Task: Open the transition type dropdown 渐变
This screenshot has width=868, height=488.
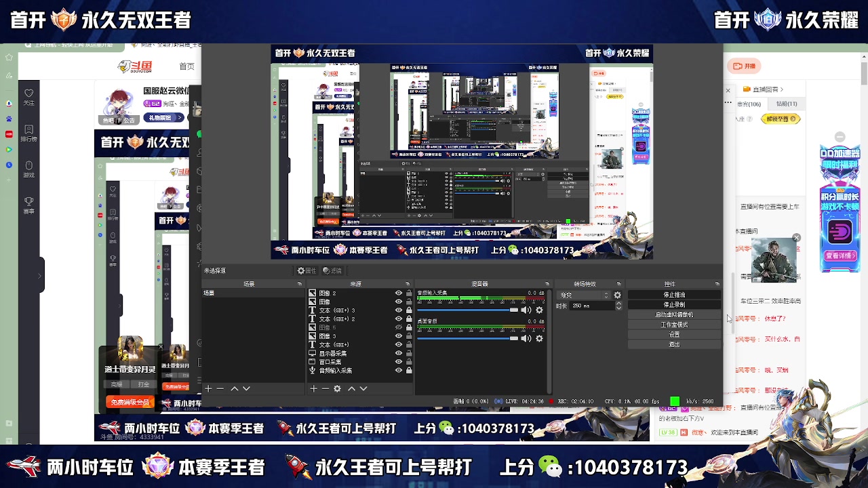Action: pyautogui.click(x=584, y=296)
